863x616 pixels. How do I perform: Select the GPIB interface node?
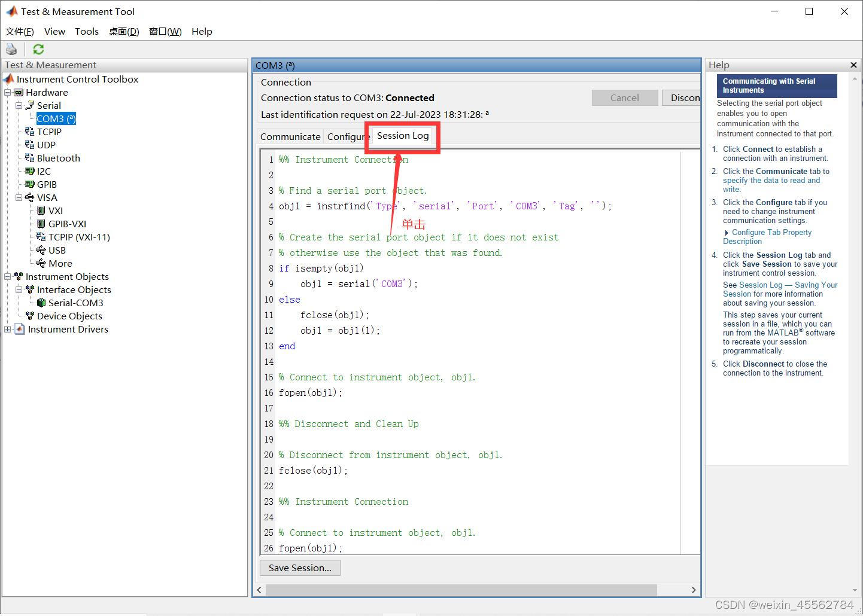click(45, 184)
